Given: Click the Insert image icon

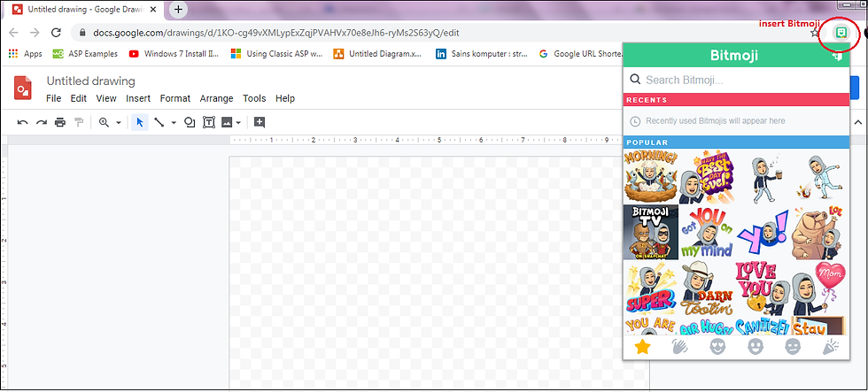Looking at the screenshot, I should tap(227, 123).
